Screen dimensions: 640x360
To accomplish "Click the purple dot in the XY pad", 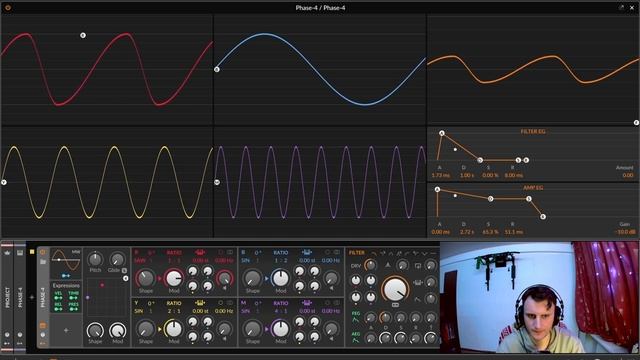I will (88, 298).
